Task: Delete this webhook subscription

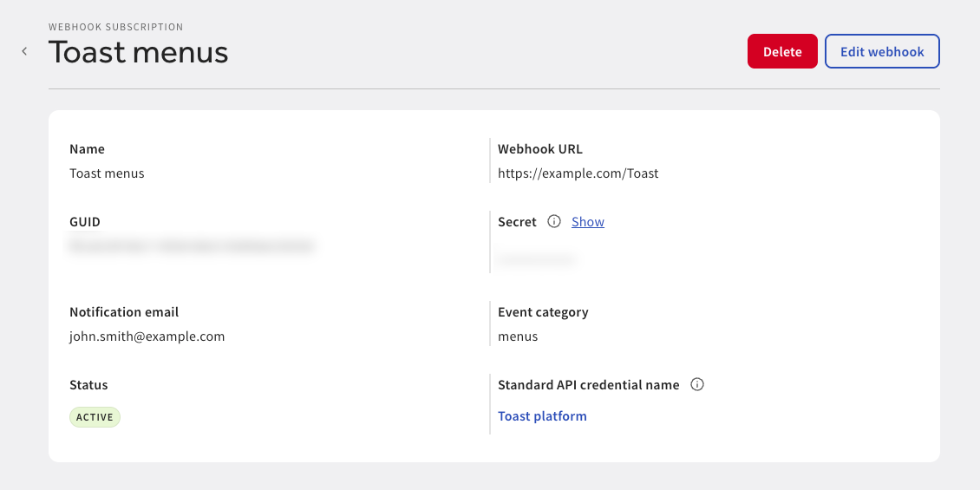Action: tap(782, 51)
